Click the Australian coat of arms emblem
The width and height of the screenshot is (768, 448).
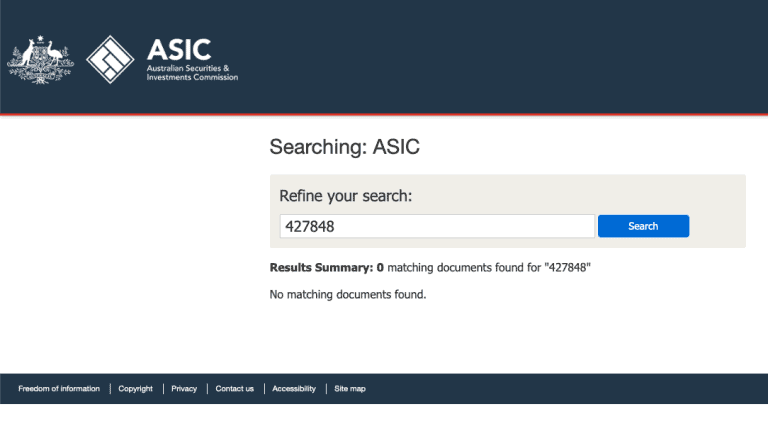click(41, 60)
